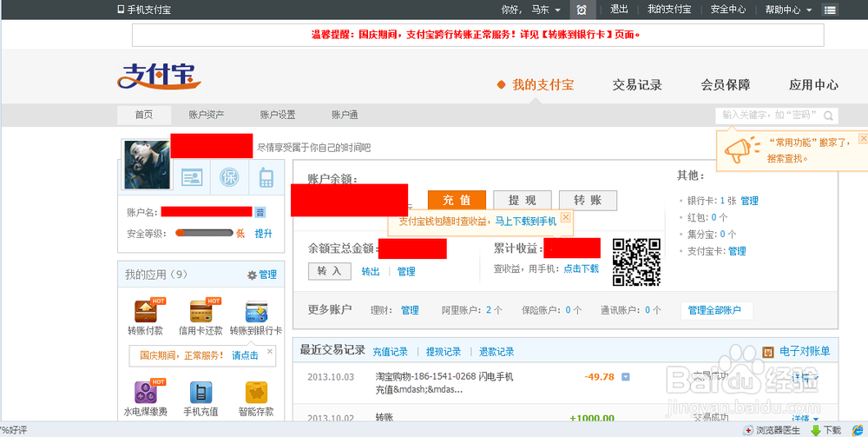The width and height of the screenshot is (868, 437).
Task: Click 点击下载 link
Action: tap(582, 268)
